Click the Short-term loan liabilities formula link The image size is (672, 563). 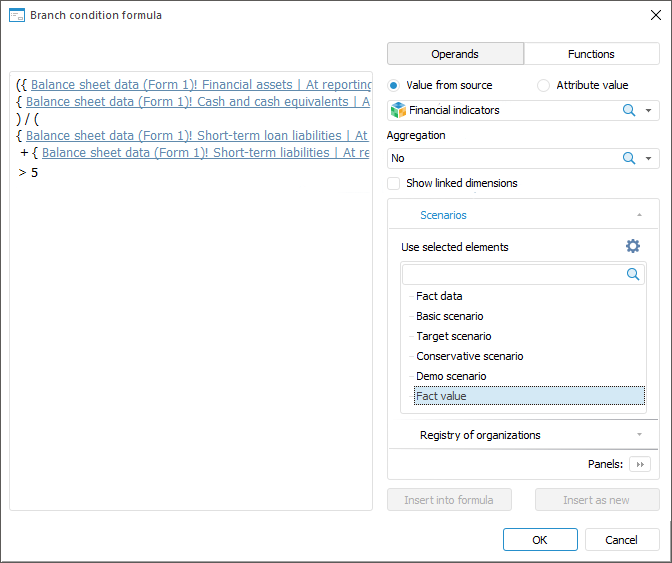coord(198,135)
